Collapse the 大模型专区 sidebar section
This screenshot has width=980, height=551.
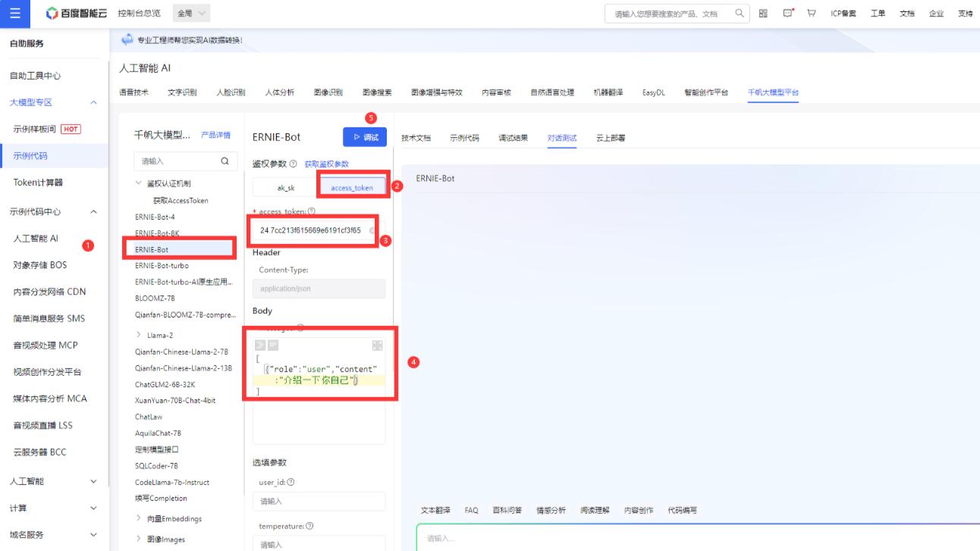pos(93,102)
